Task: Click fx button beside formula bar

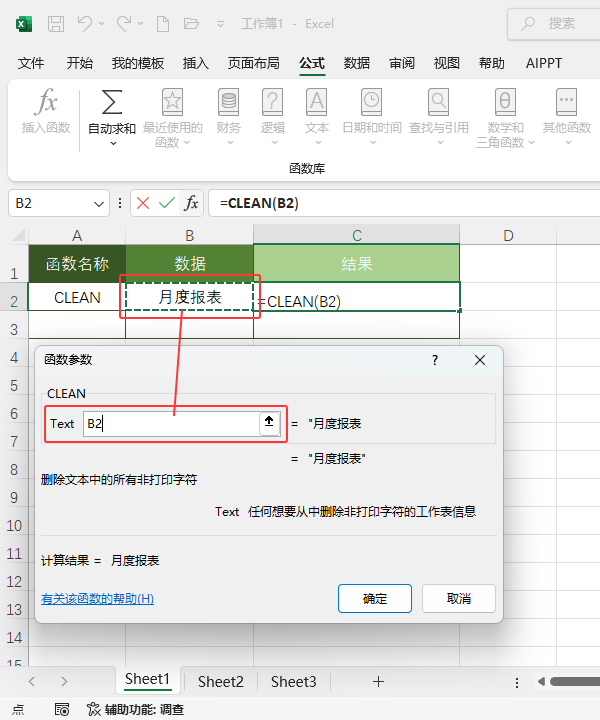Action: point(191,203)
